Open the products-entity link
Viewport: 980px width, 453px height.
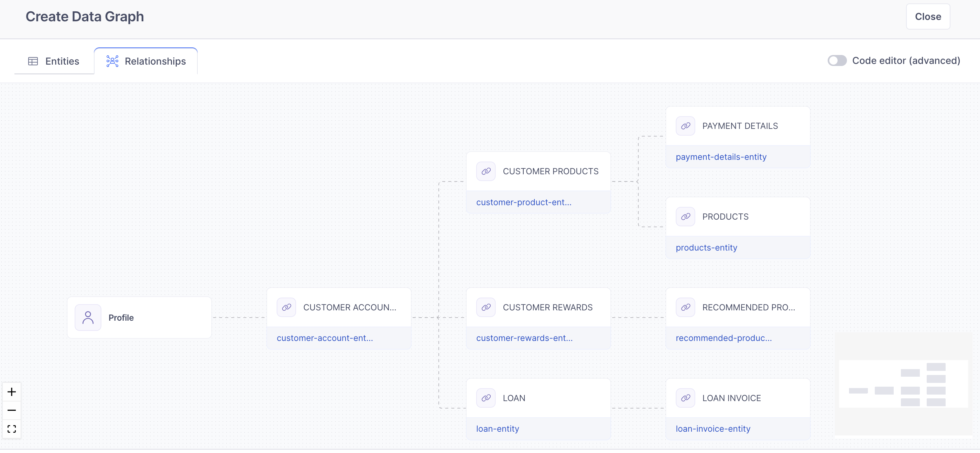707,247
